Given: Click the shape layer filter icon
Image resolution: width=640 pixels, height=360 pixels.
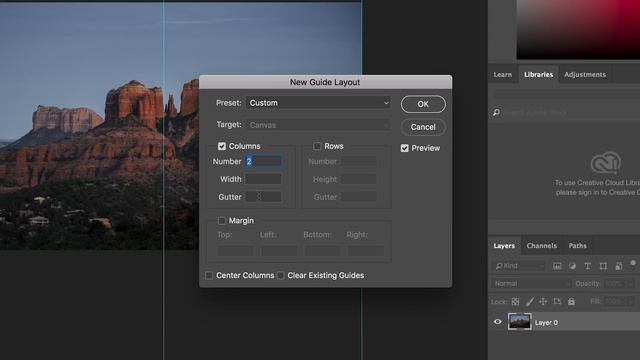Looking at the screenshot, I should coord(603,266).
